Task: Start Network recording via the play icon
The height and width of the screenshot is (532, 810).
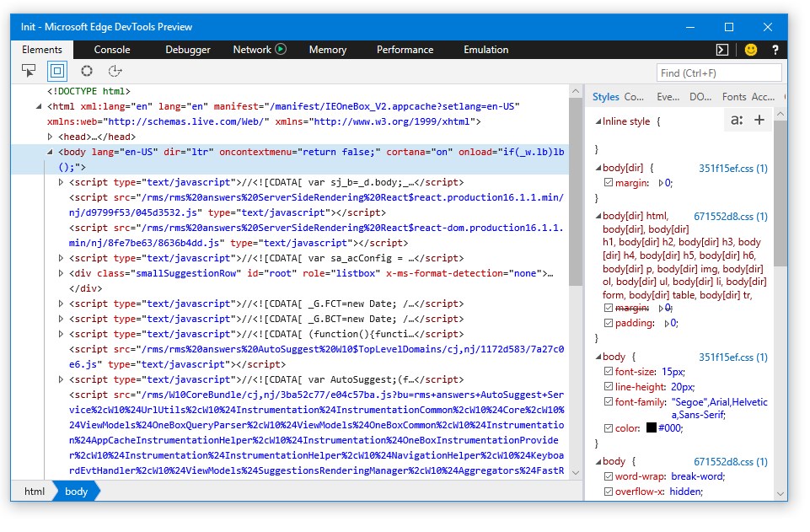Action: pos(281,49)
